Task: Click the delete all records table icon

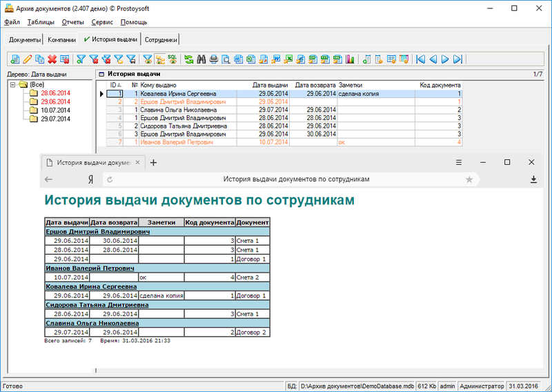Action: [x=64, y=59]
